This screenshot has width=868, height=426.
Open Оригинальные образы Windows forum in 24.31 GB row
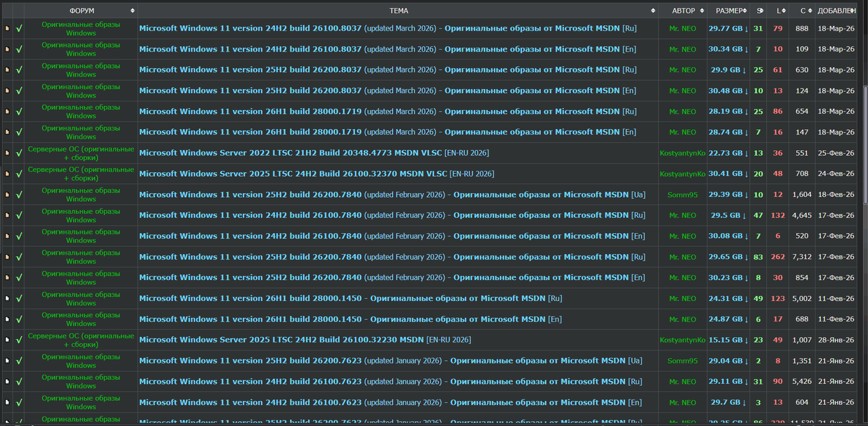point(81,299)
